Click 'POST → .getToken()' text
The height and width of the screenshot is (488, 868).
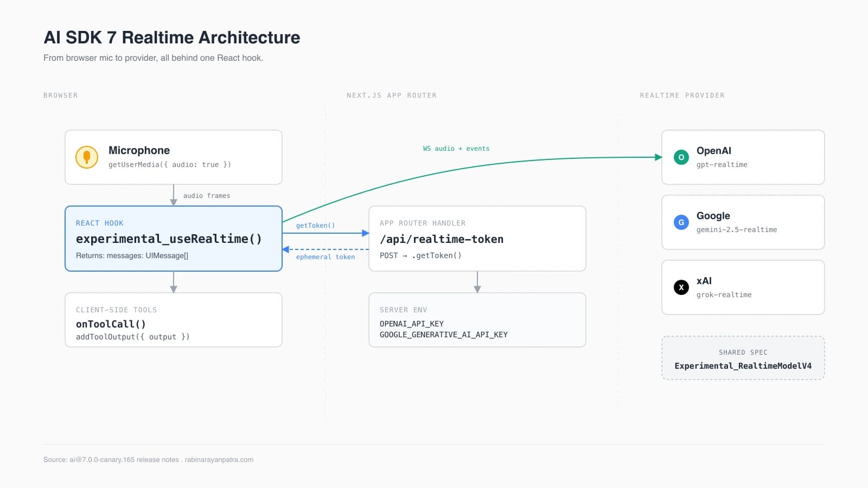[420, 255]
